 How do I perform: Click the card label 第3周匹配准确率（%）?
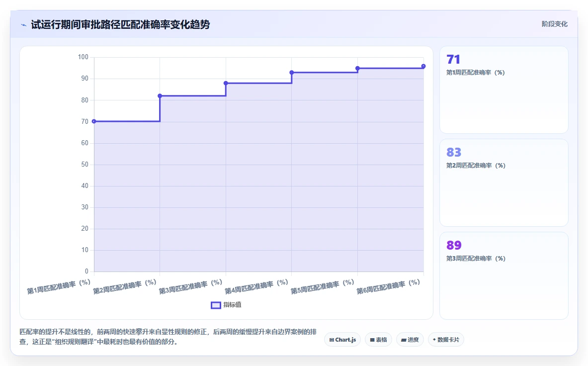(x=476, y=259)
